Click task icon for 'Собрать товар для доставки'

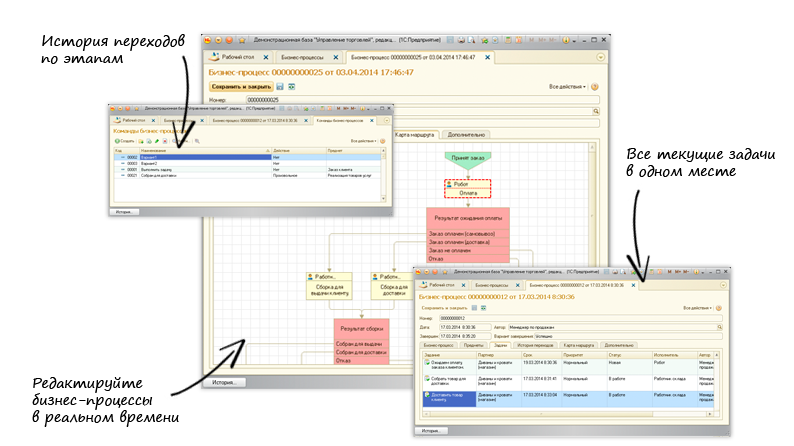424,380
